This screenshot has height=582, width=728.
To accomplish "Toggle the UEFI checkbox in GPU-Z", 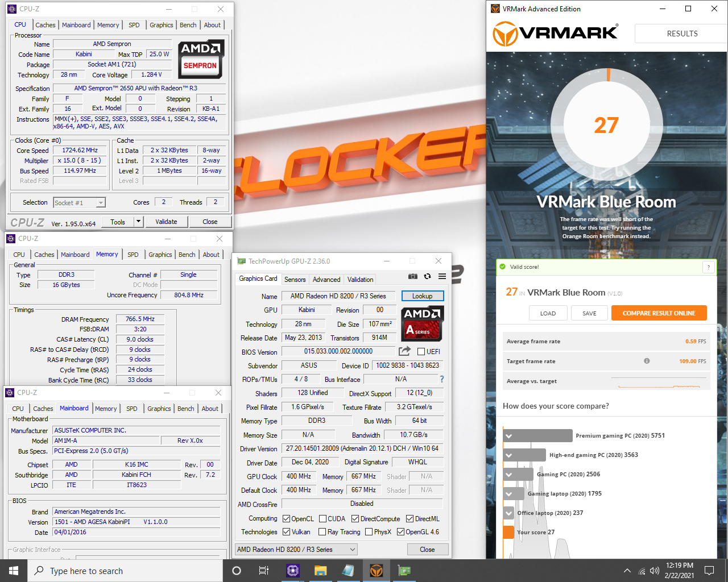I will pos(421,352).
